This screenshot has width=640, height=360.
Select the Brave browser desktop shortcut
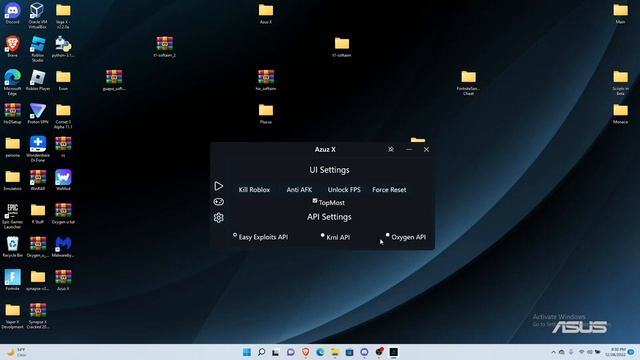tap(12, 47)
